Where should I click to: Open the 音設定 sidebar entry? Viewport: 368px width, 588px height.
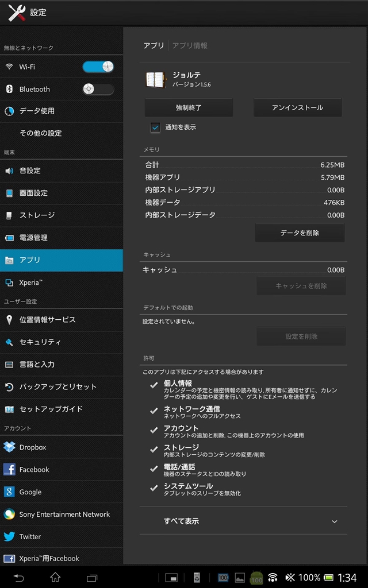[x=62, y=171]
